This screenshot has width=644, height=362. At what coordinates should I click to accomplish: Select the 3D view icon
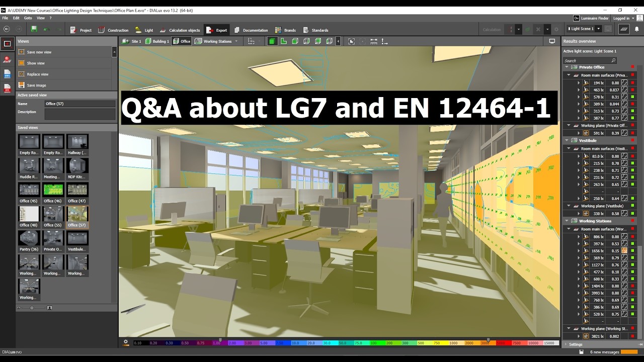272,41
